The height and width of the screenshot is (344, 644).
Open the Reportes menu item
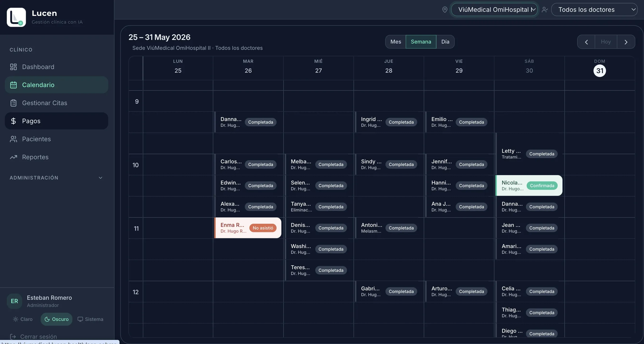[x=57, y=157]
